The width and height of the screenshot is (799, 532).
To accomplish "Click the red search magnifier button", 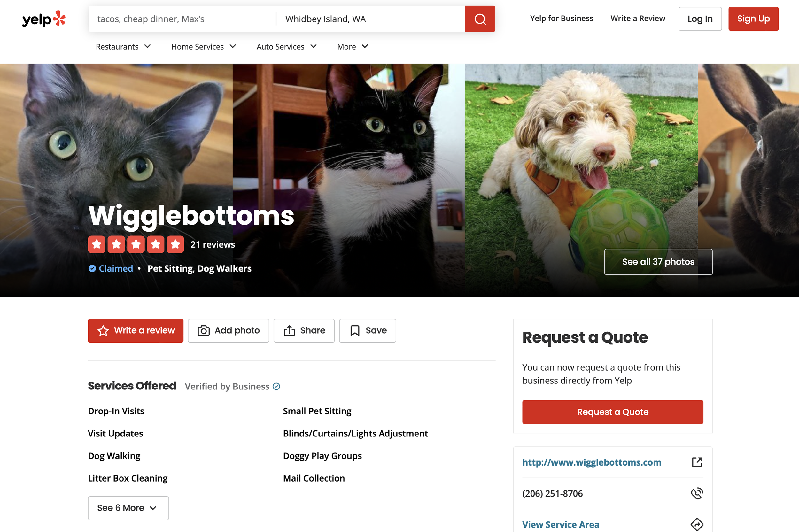I will pos(480,19).
